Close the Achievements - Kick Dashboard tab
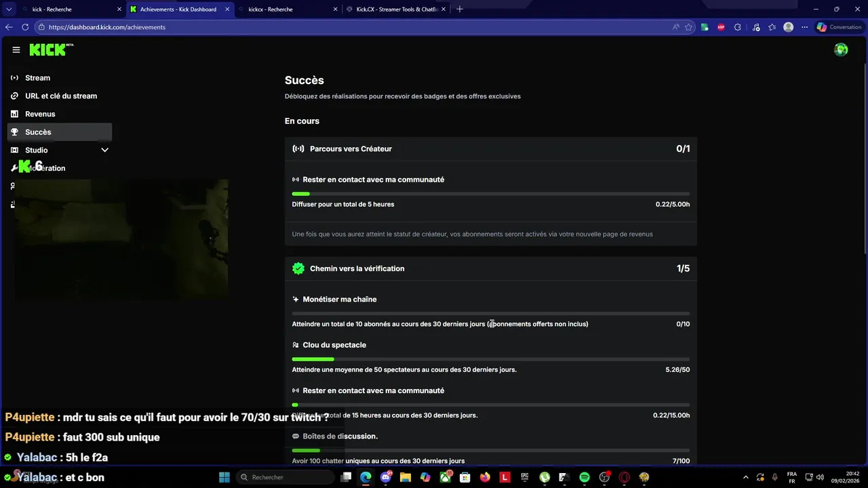Screen dimensions: 868x488 227,9
